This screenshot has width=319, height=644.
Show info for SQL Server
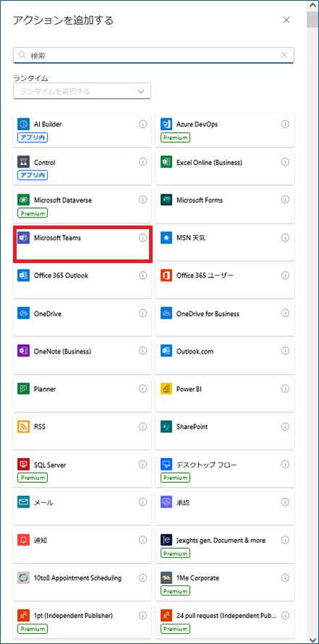point(143,465)
